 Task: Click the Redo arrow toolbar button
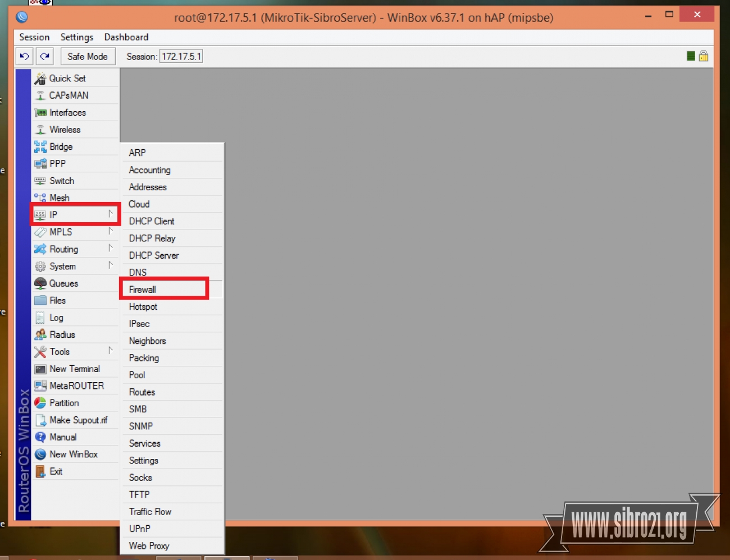45,57
